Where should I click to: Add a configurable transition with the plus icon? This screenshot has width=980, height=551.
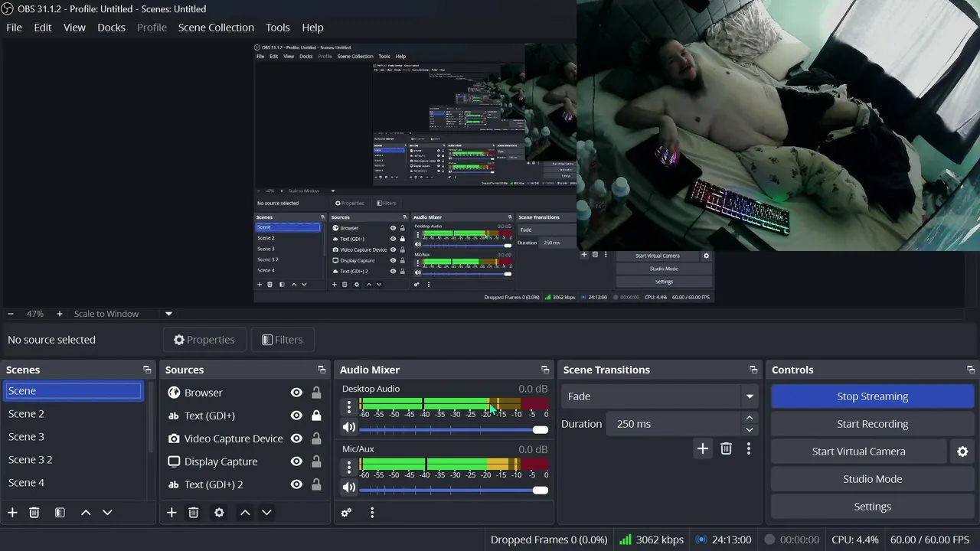(702, 448)
